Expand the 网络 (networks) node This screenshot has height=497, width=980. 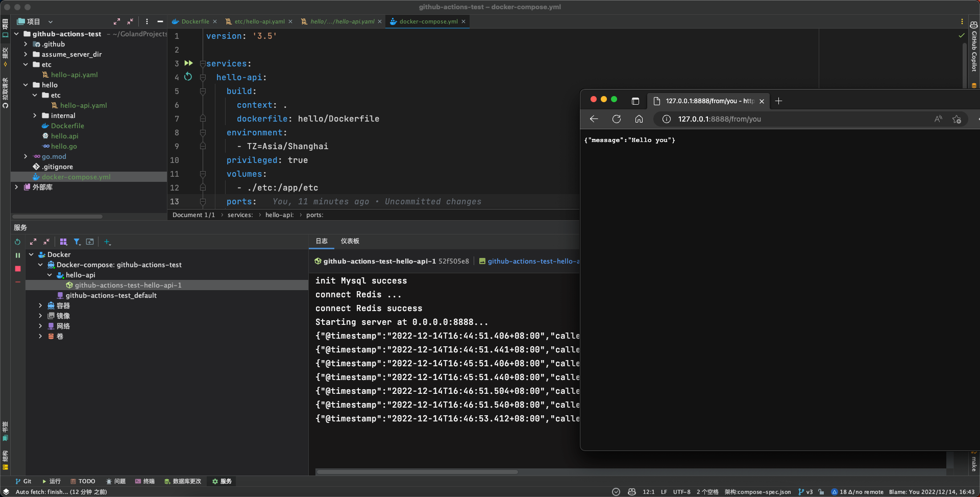(40, 326)
